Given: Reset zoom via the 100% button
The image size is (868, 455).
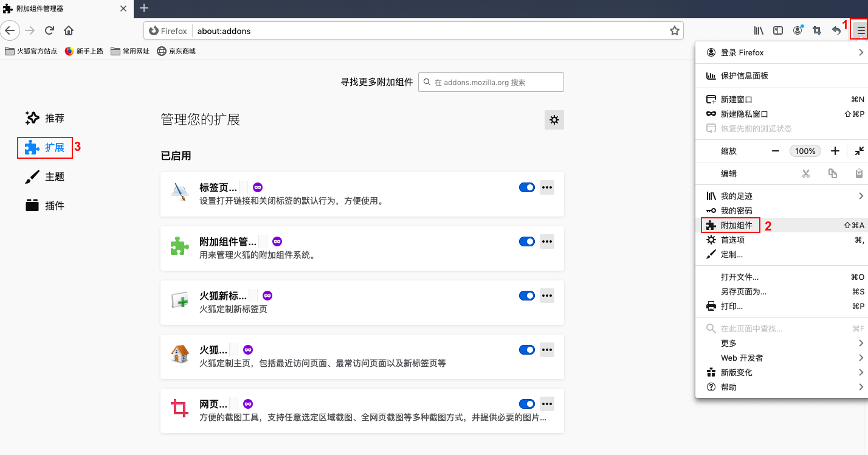Looking at the screenshot, I should tap(805, 151).
